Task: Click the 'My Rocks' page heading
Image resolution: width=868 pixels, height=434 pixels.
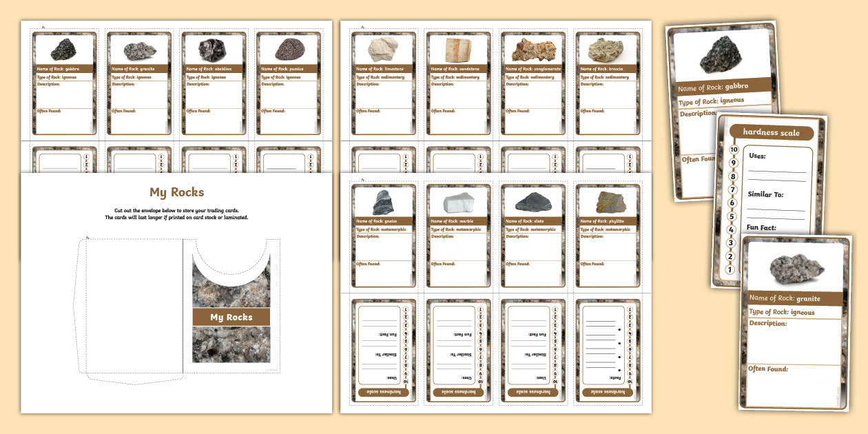Action: point(177,192)
